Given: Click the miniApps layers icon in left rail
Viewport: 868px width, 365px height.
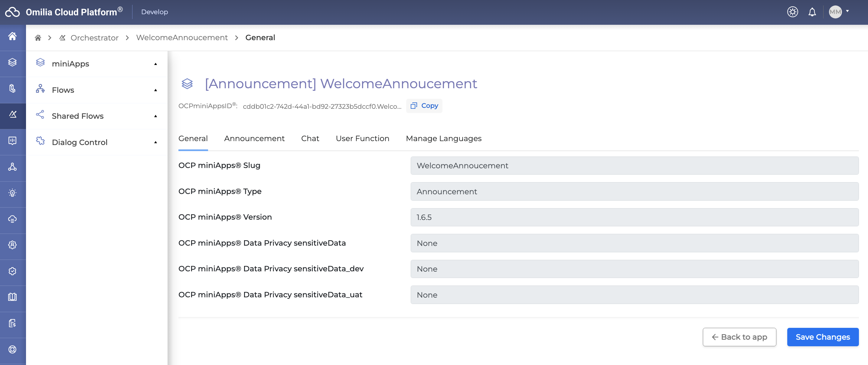Looking at the screenshot, I should pos(12,62).
